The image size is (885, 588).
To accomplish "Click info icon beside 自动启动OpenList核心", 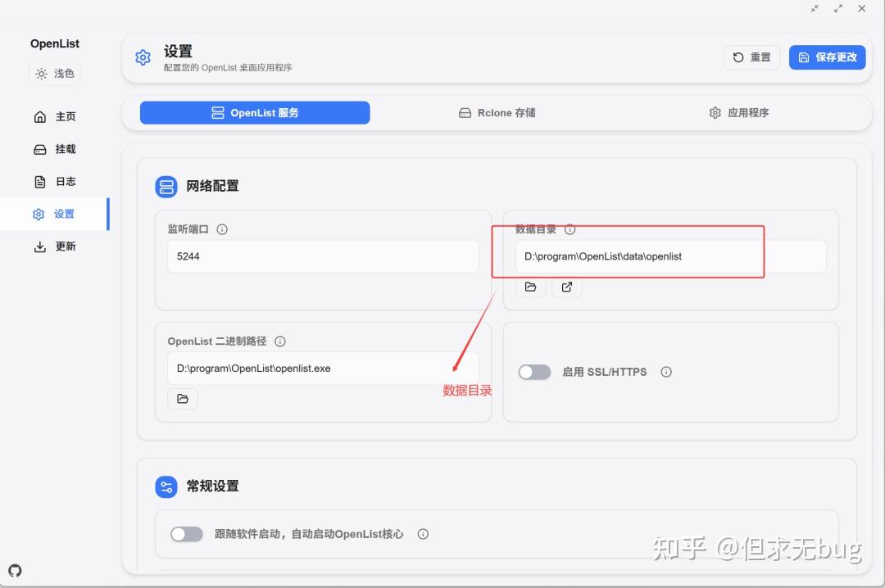I will (423, 534).
